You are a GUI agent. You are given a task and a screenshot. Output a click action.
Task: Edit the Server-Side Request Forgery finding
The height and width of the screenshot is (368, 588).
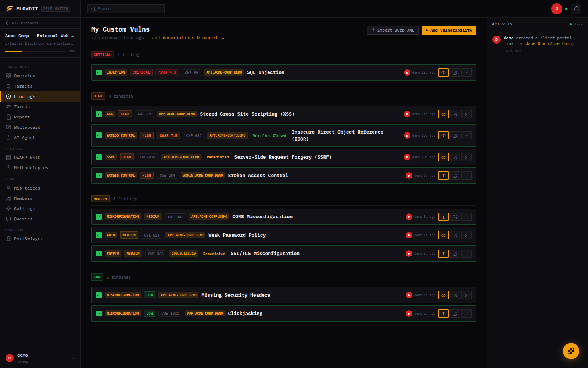pos(455,158)
